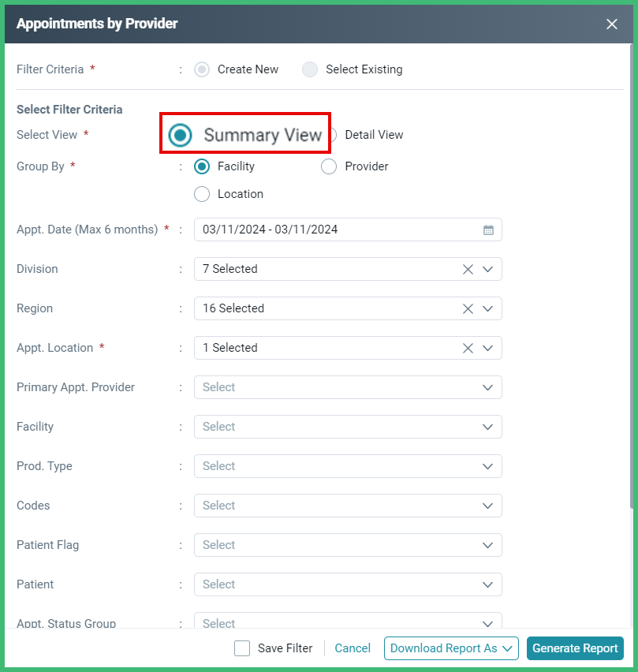Click the Generate Report button
The image size is (638, 672).
tap(575, 648)
